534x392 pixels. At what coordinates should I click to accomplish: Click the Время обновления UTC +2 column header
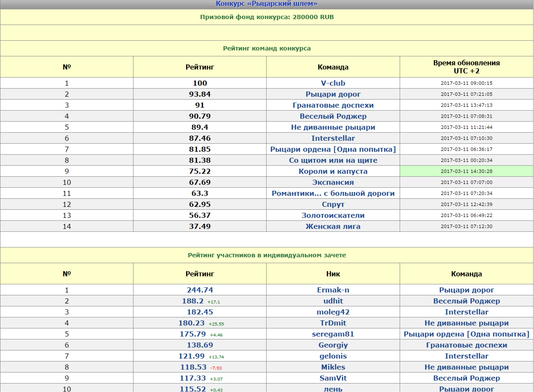[x=467, y=67]
